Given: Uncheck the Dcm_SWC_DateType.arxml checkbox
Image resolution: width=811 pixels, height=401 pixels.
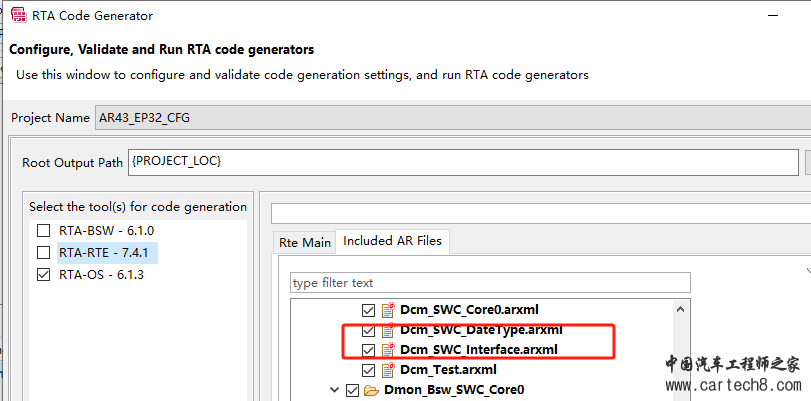Looking at the screenshot, I should click(x=368, y=330).
